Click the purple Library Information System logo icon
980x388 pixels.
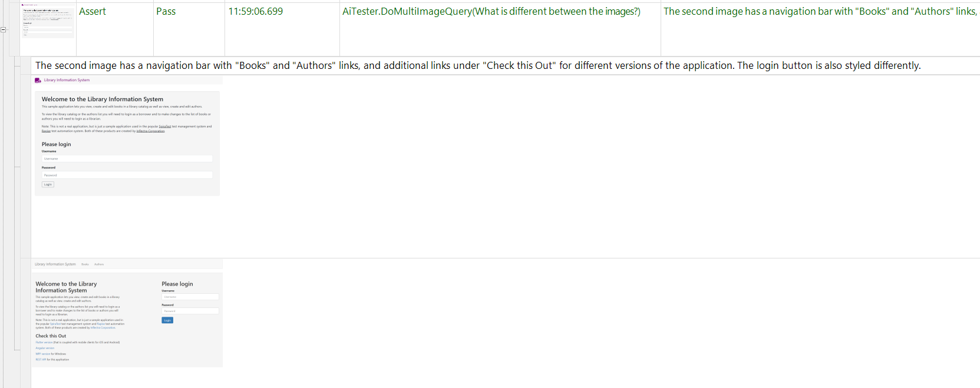point(38,80)
